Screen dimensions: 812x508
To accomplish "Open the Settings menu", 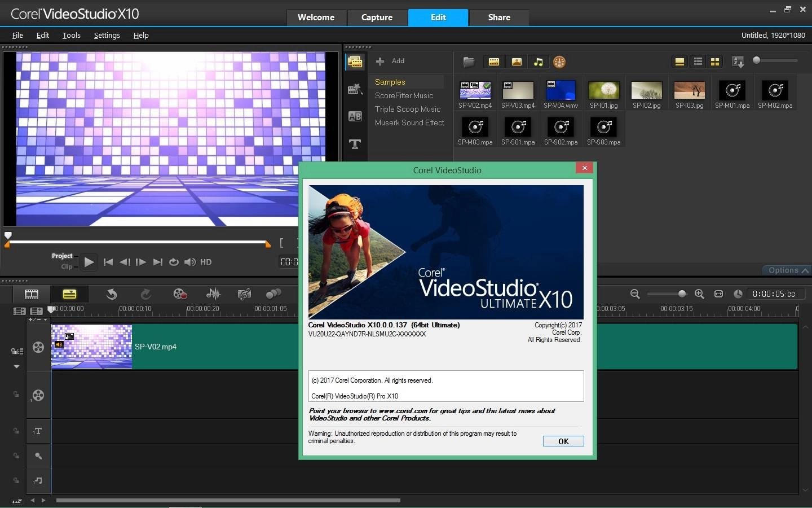I will tap(107, 35).
